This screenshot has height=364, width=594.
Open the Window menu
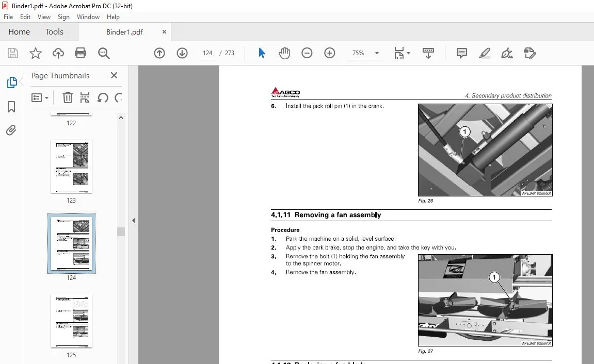pos(88,17)
